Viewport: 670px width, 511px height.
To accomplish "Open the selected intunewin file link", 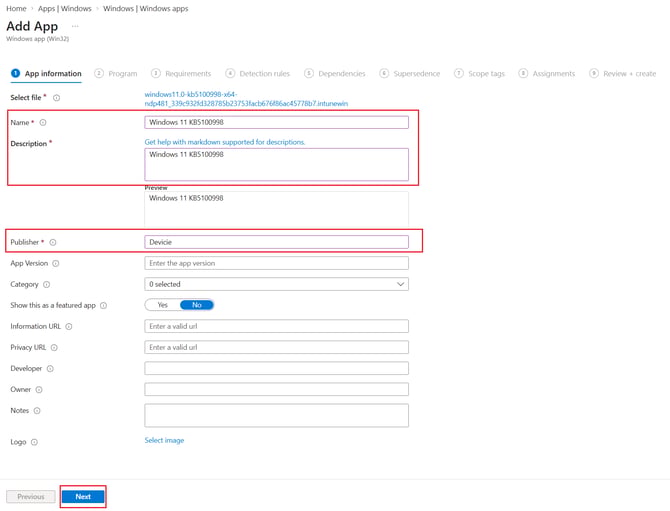I will (x=246, y=99).
